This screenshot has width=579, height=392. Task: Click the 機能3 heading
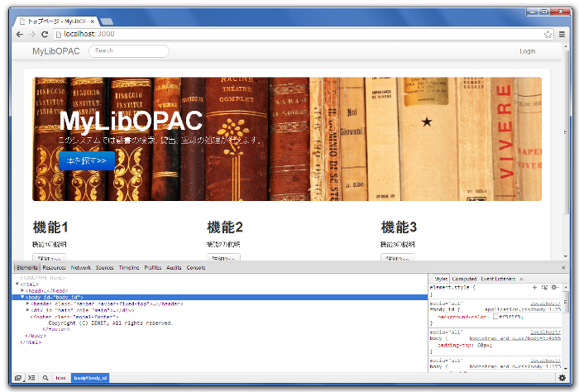pyautogui.click(x=399, y=227)
